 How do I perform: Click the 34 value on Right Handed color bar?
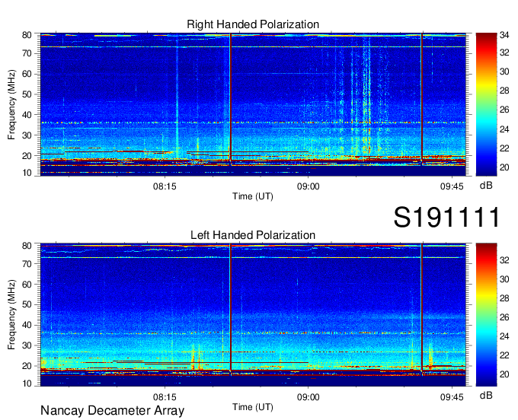[x=504, y=35]
